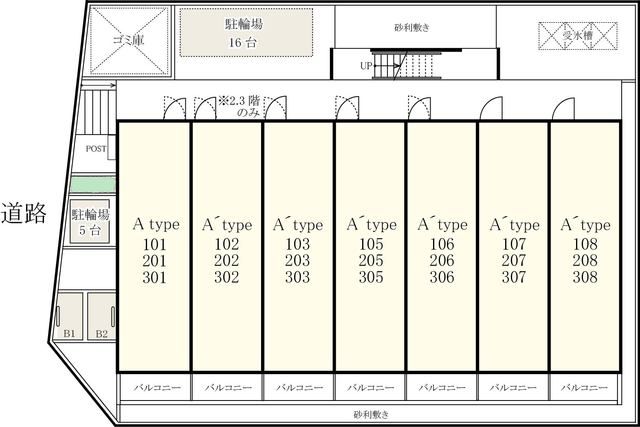Click room number 207
Screen dimensions: 640x427
tap(514, 261)
